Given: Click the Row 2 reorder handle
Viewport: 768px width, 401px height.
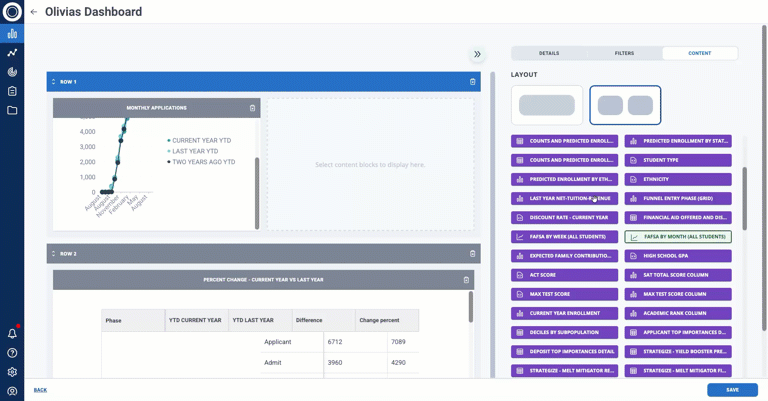Looking at the screenshot, I should 53,254.
